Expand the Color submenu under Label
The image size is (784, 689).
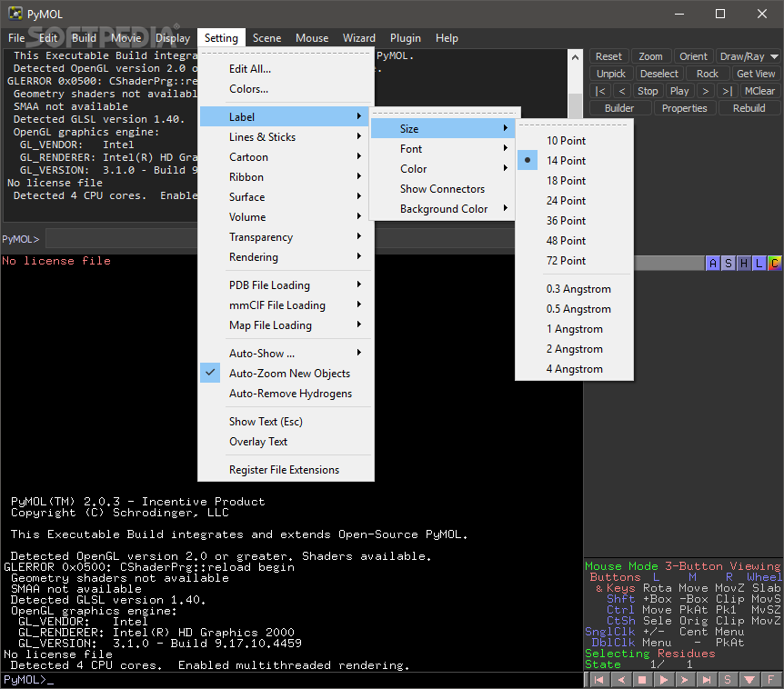click(x=443, y=169)
